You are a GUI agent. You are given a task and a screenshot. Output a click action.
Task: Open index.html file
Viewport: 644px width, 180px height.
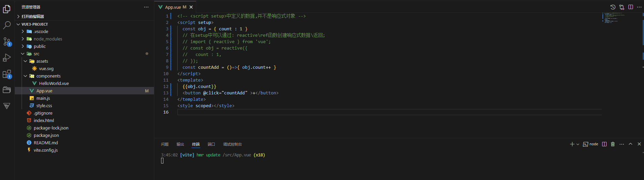(84, 121)
